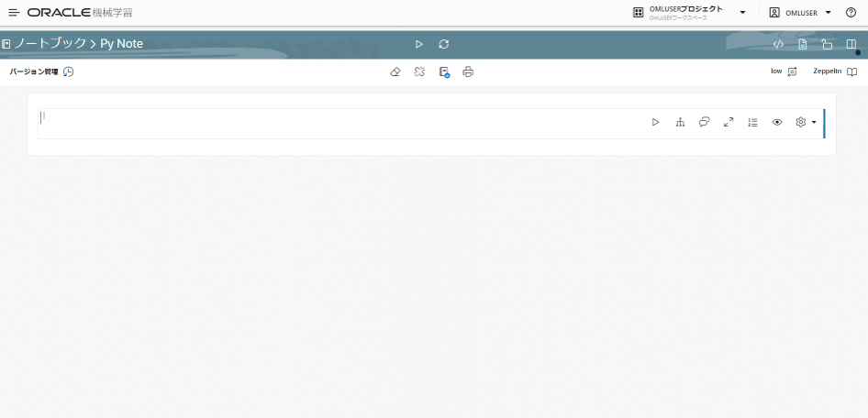868x418 pixels.
Task: Go to ノートブック breadcrumb
Action: point(50,44)
